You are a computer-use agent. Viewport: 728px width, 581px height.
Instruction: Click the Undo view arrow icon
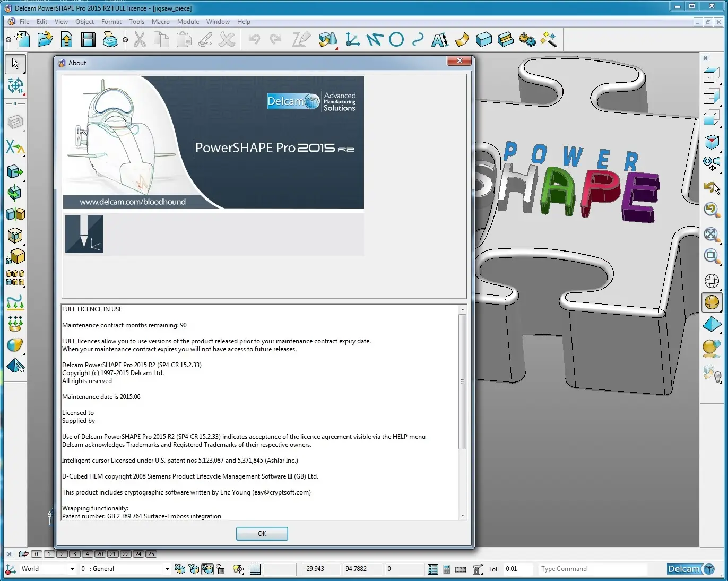tap(712, 187)
